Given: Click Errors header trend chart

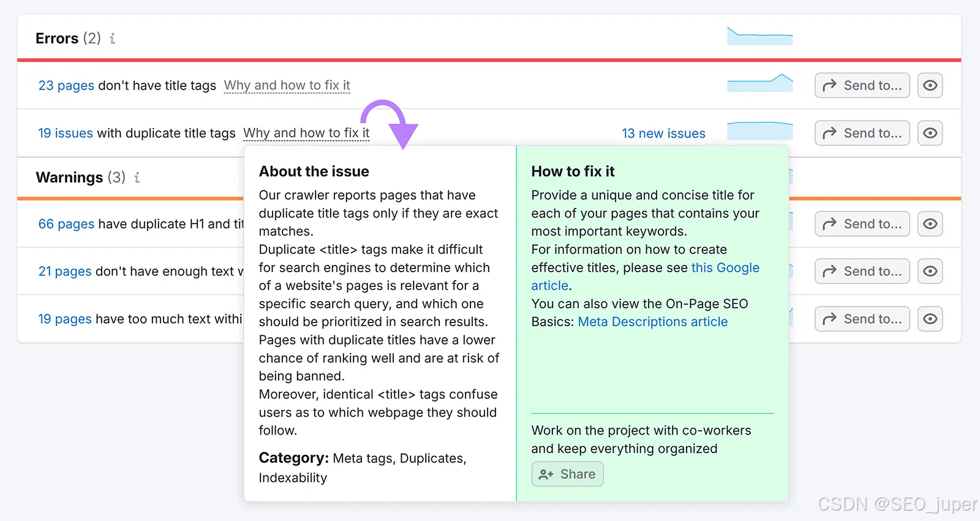Looking at the screenshot, I should (x=760, y=36).
